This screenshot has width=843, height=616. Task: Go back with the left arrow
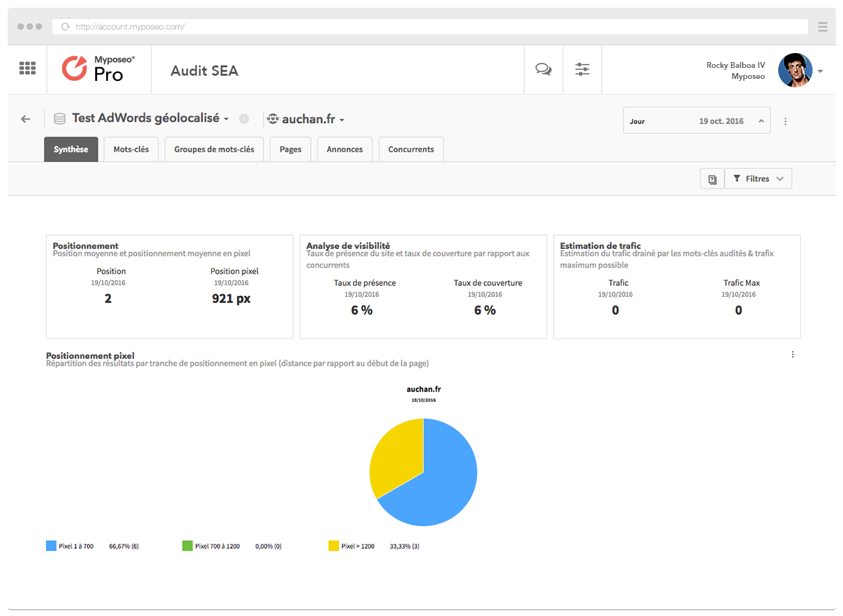coord(26,119)
